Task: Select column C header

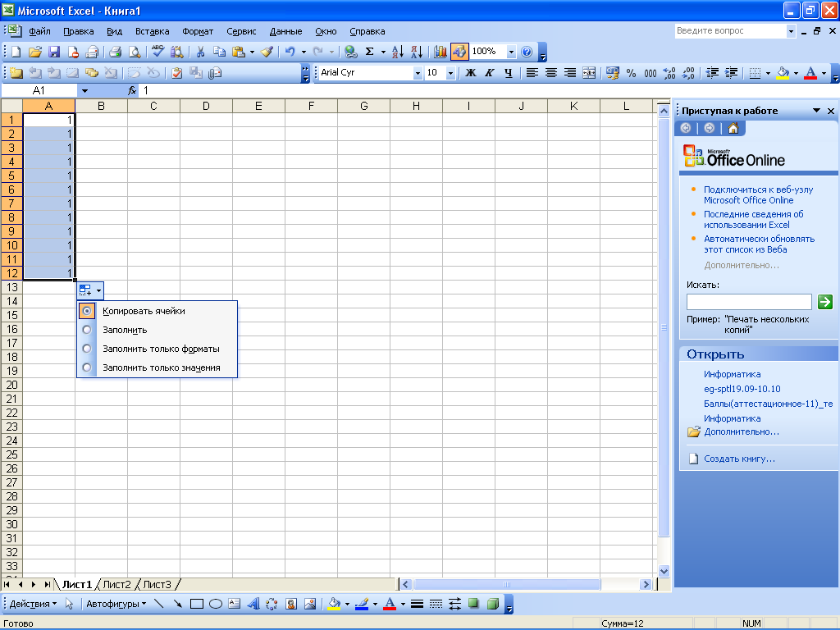Action: [153, 106]
